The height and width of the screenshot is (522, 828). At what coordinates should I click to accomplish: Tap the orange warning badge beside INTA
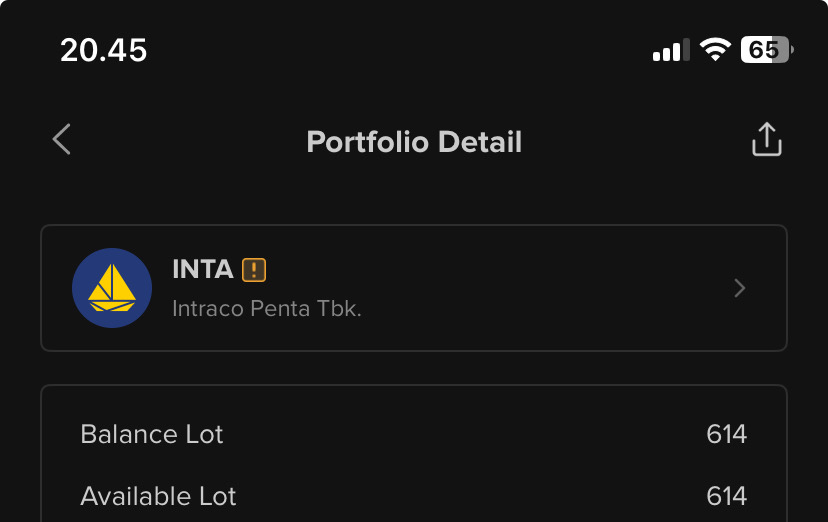pyautogui.click(x=254, y=270)
